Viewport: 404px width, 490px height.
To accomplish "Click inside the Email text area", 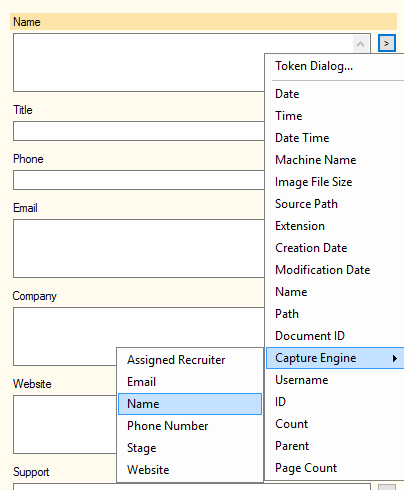I will pos(139,248).
